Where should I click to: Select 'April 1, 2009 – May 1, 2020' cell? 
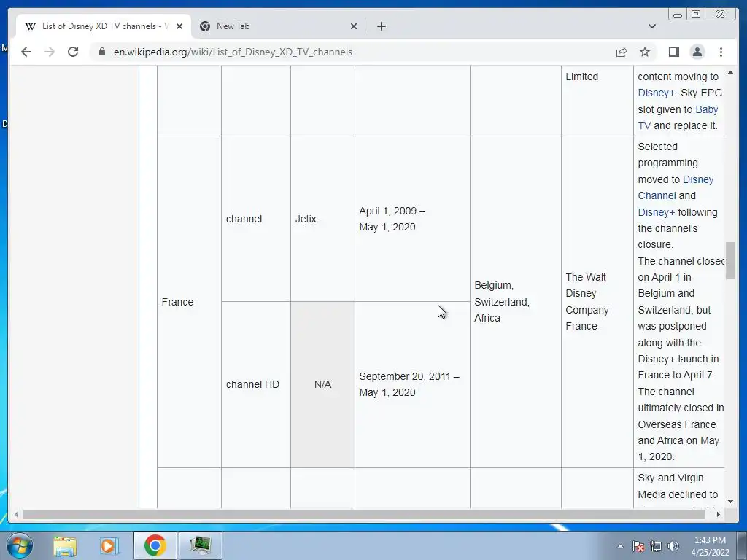point(412,219)
